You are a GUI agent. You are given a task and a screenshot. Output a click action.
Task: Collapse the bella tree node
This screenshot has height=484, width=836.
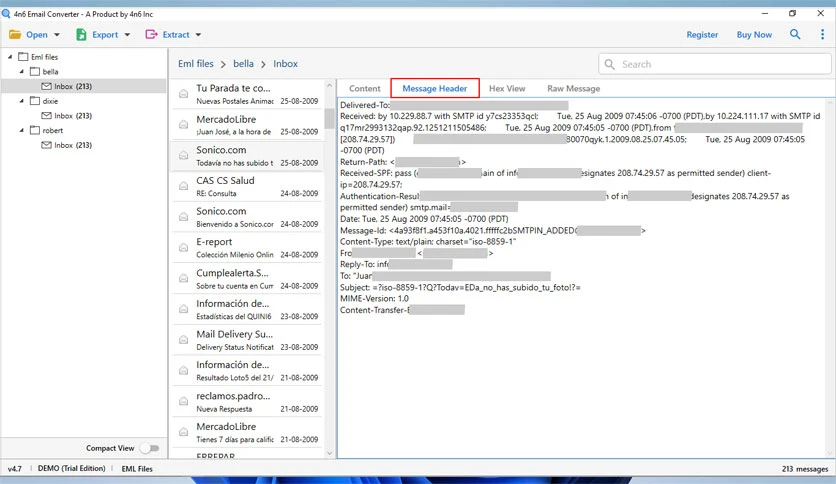pos(22,71)
